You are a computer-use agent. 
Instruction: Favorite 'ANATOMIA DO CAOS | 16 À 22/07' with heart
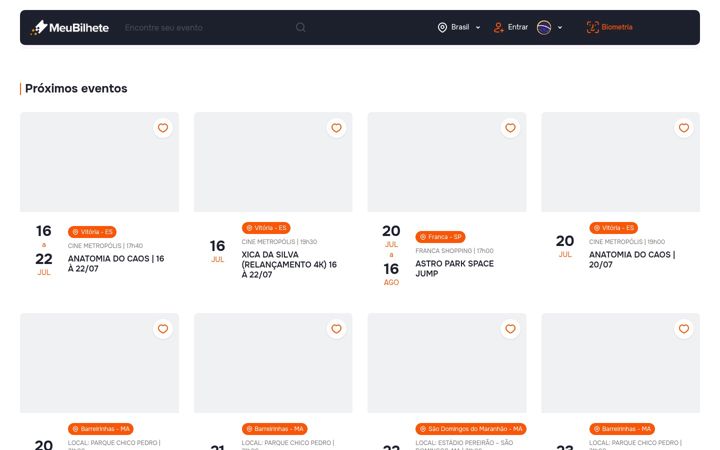tap(163, 128)
